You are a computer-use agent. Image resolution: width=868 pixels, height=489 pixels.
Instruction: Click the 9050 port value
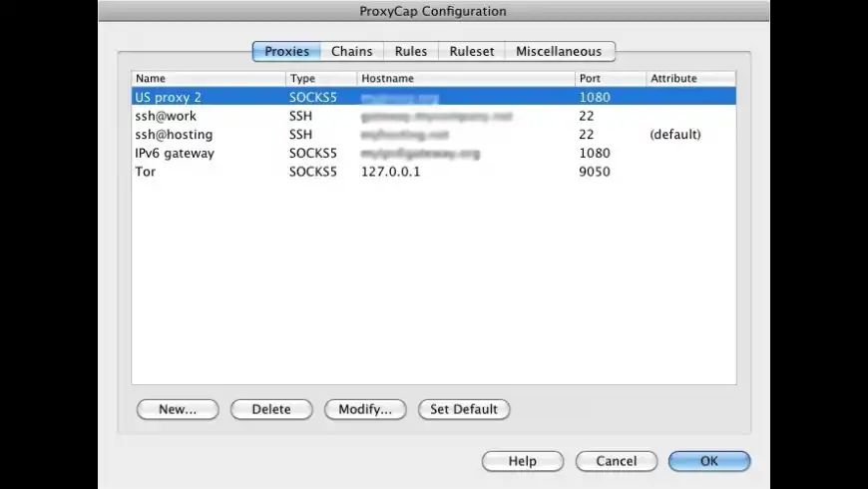[x=595, y=172]
